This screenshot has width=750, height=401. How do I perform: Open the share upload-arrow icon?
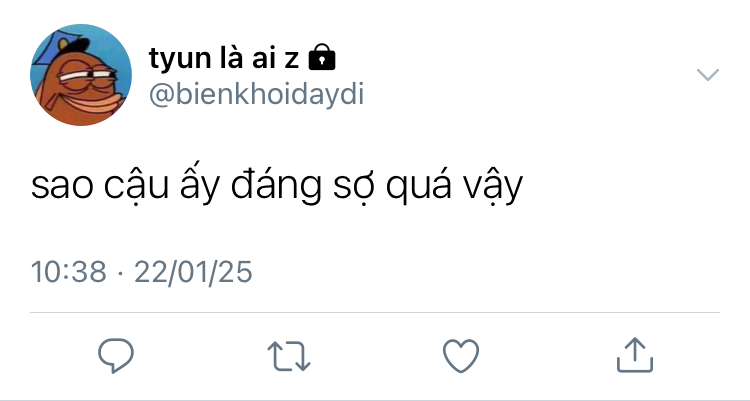pyautogui.click(x=635, y=355)
